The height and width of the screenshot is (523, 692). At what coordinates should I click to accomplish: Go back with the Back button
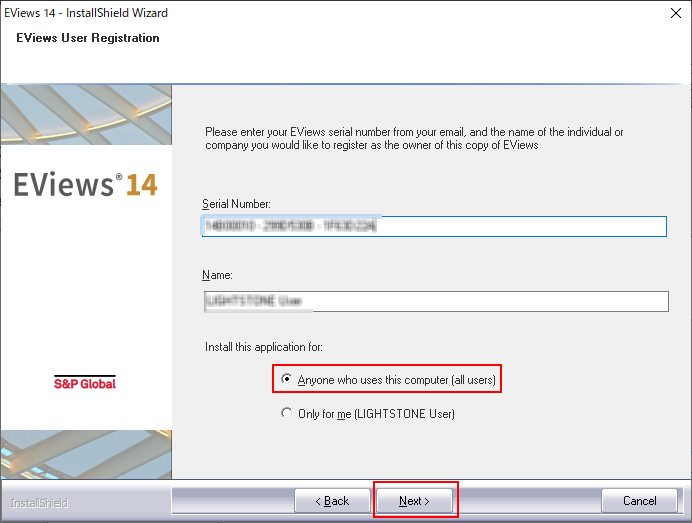(332, 500)
